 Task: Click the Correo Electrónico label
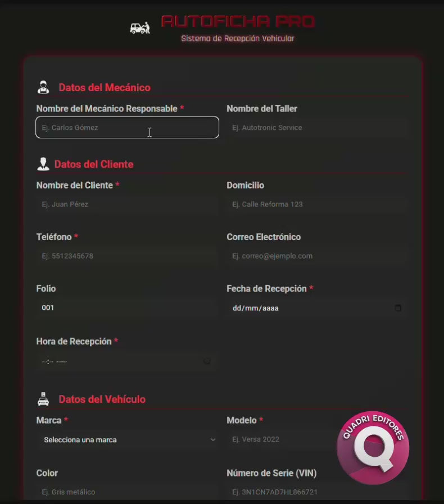pos(264,237)
